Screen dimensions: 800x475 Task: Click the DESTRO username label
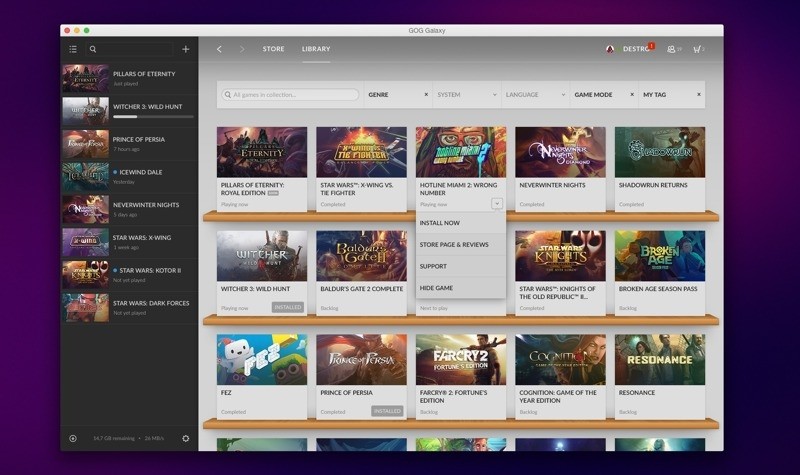coord(636,49)
